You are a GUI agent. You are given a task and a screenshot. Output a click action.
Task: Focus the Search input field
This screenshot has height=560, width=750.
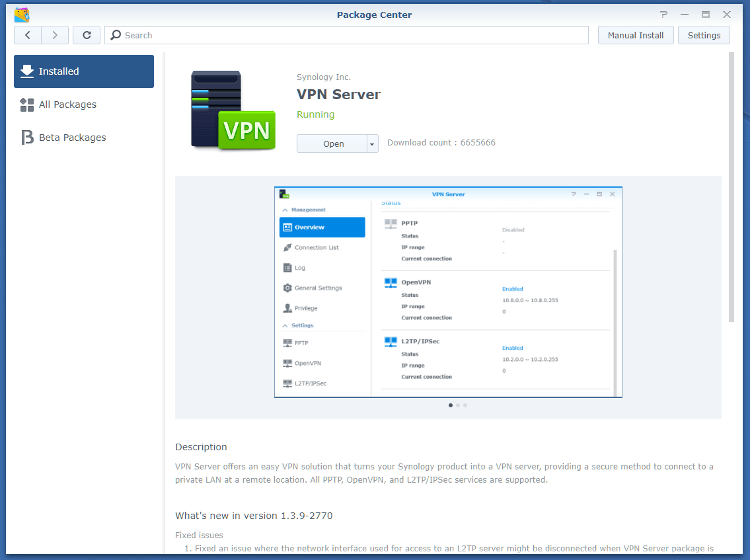346,35
